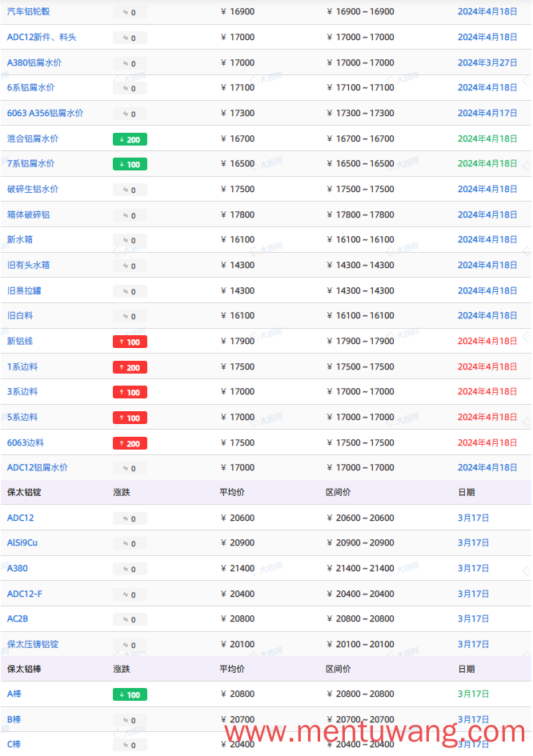Click the 区间价 column header in 保太铝棒 section
533x756 pixels.
click(x=339, y=670)
